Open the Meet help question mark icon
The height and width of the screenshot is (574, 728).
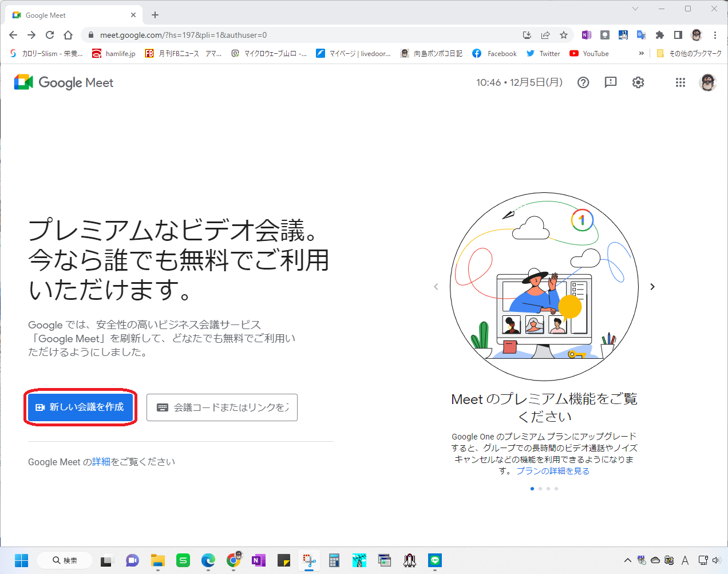pyautogui.click(x=583, y=82)
